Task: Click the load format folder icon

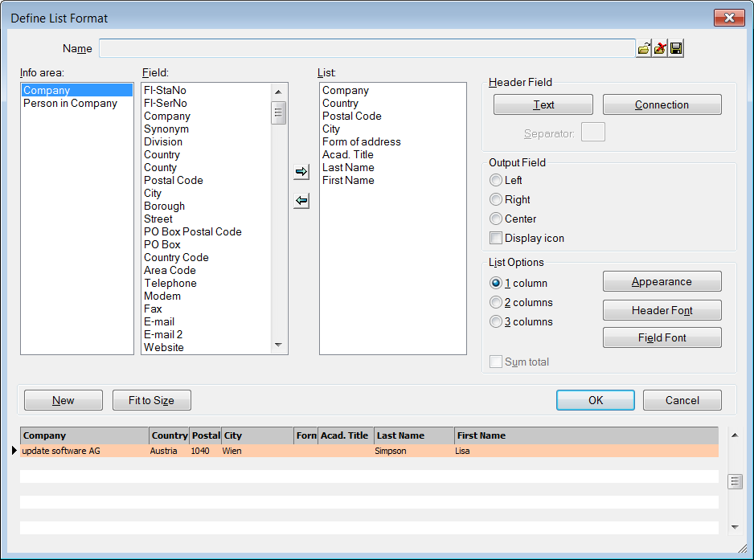Action: pyautogui.click(x=644, y=49)
